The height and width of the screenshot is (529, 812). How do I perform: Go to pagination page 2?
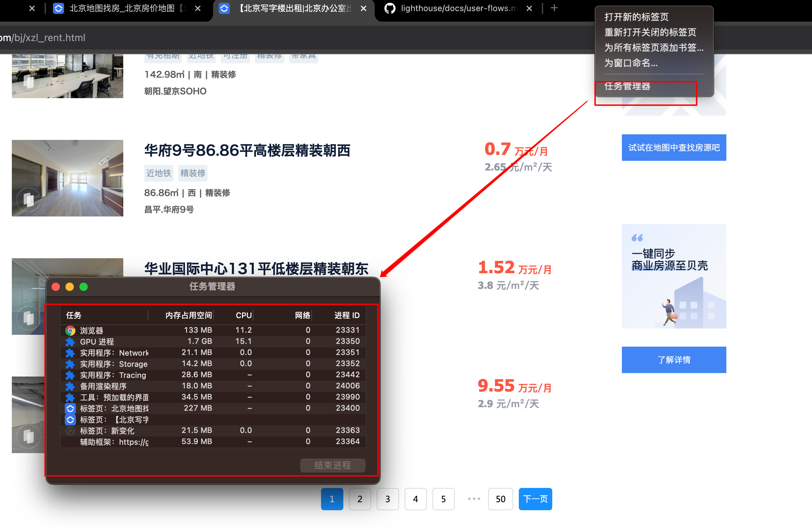pyautogui.click(x=360, y=499)
